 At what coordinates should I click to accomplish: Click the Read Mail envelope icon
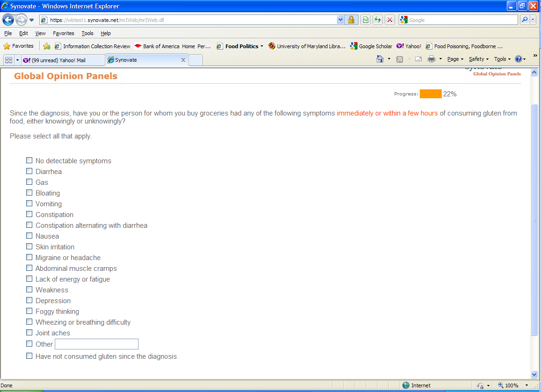pyautogui.click(x=418, y=59)
